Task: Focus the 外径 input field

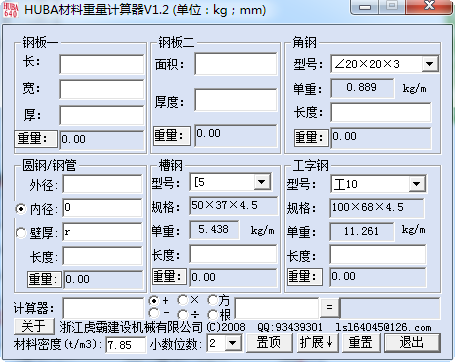Action: pyautogui.click(x=103, y=184)
